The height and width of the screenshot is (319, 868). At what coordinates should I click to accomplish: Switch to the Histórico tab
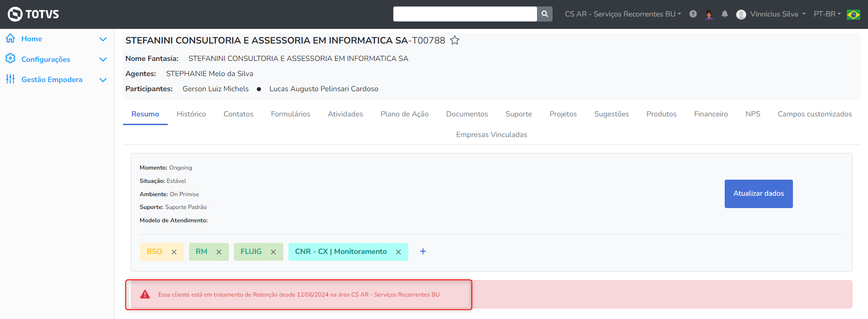coord(191,114)
